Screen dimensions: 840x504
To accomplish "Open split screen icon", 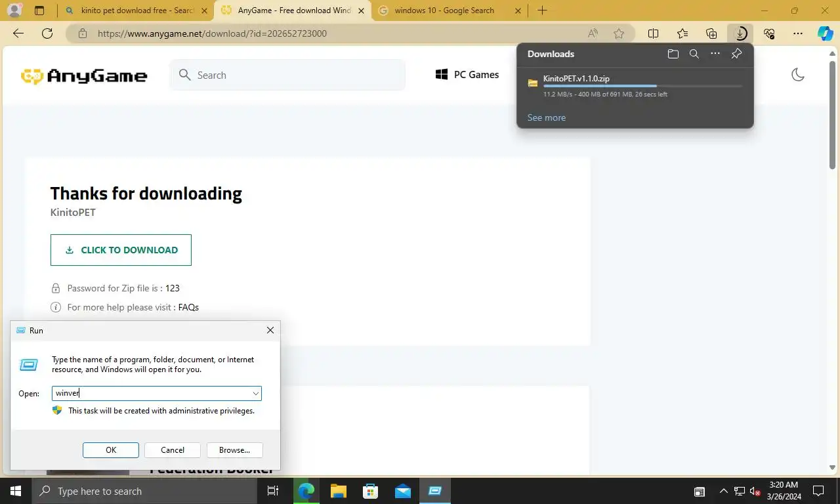I will pos(654,33).
